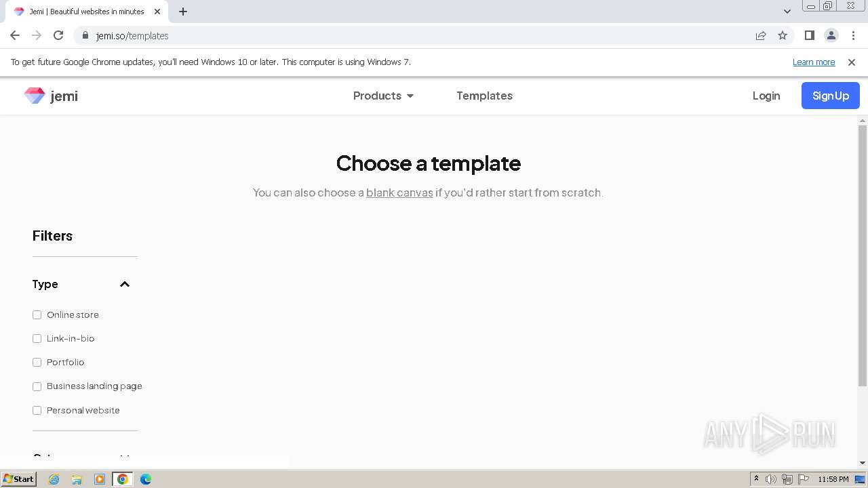868x488 pixels.
Task: Launch Internet Explorer from taskbar
Action: (54, 479)
